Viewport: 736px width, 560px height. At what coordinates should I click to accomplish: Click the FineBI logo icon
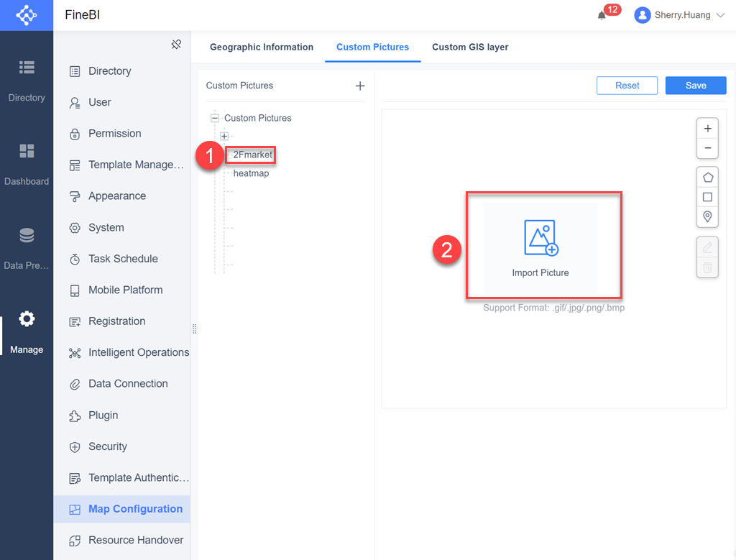click(x=27, y=15)
